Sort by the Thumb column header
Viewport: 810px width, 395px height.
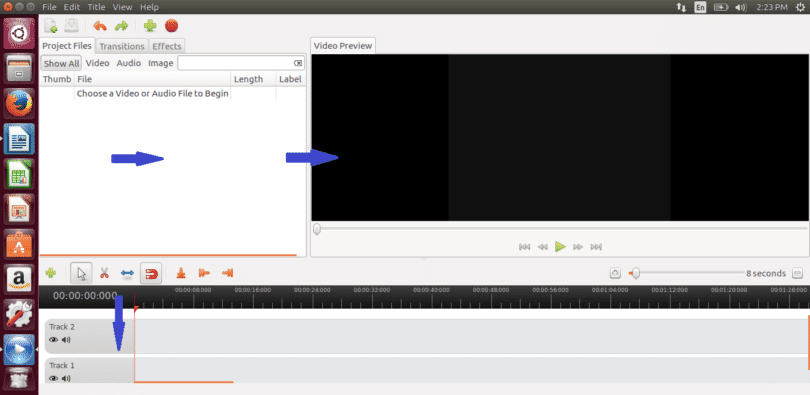pyautogui.click(x=57, y=79)
